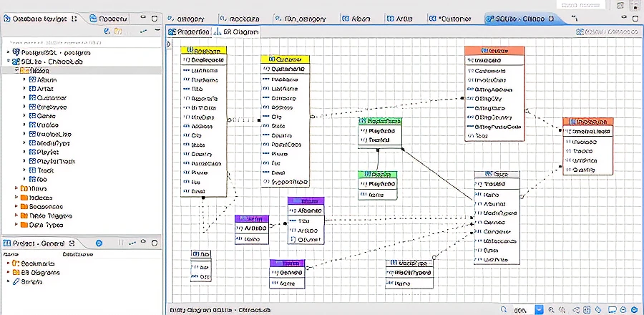Screen dimensions: 644x315
Task: Expand the Customer table node
Action: coord(25,97)
